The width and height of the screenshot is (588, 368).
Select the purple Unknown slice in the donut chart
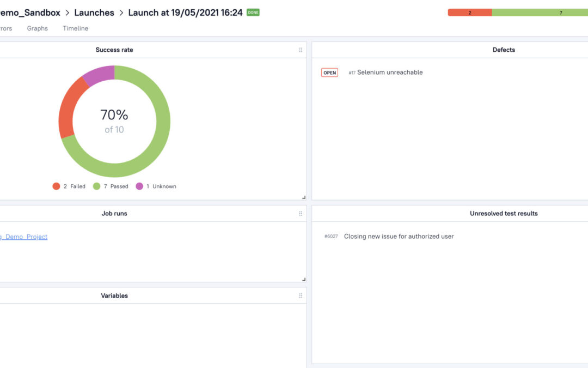coord(99,74)
